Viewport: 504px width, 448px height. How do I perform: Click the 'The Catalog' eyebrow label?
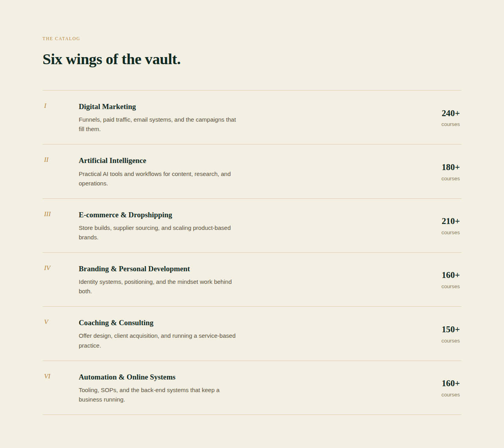[x=61, y=39]
